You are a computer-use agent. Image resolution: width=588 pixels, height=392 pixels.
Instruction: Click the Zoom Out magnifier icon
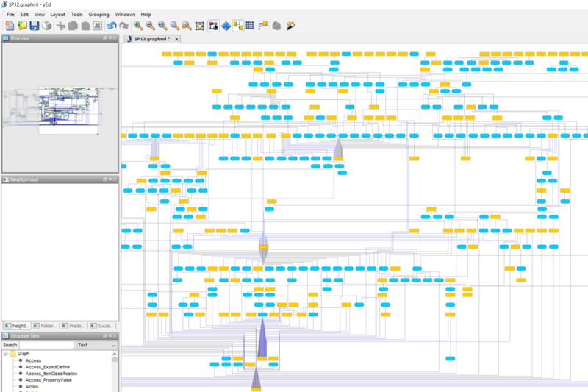pos(150,26)
